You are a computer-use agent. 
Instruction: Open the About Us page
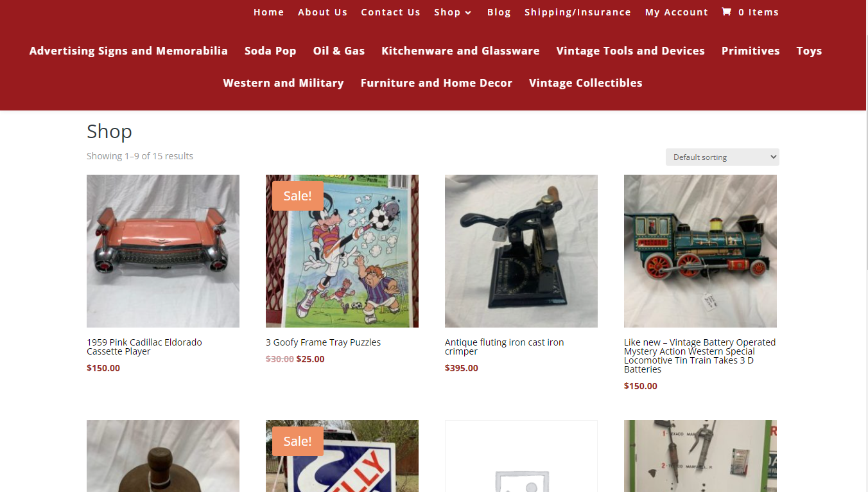[322, 12]
